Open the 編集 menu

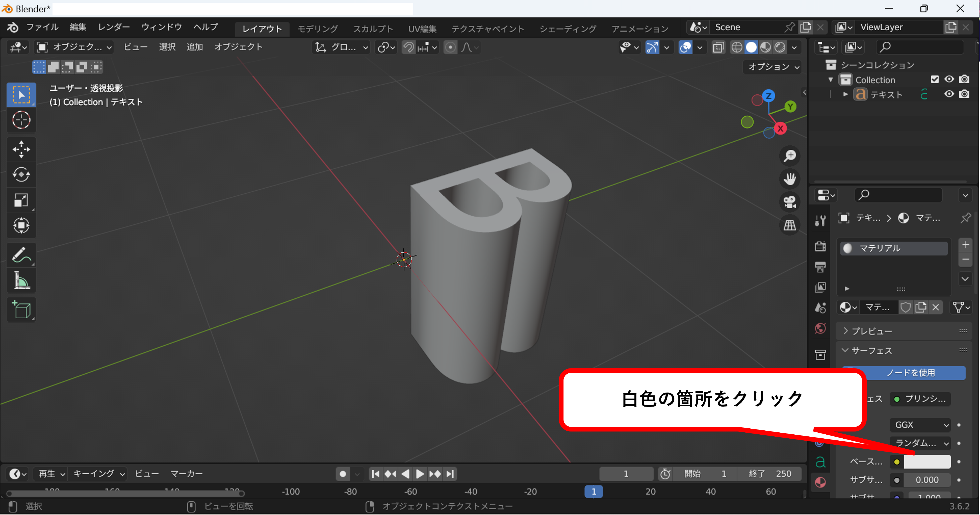78,27
